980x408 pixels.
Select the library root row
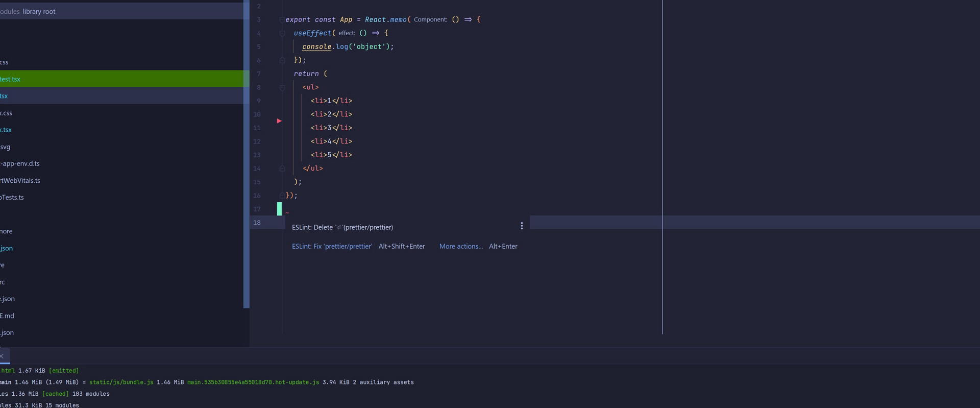pyautogui.click(x=121, y=11)
